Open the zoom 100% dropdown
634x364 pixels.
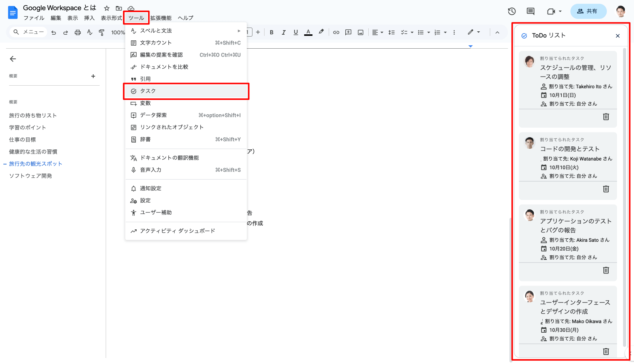(118, 32)
